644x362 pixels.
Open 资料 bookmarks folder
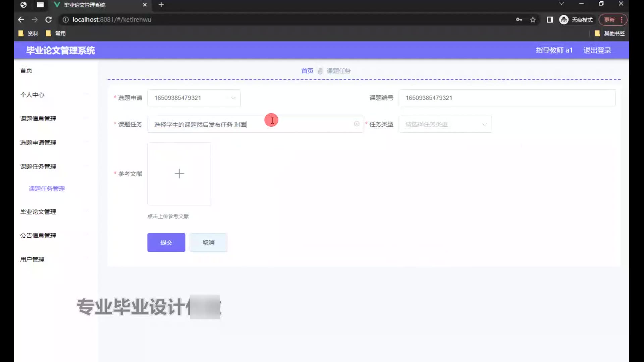click(x=28, y=34)
